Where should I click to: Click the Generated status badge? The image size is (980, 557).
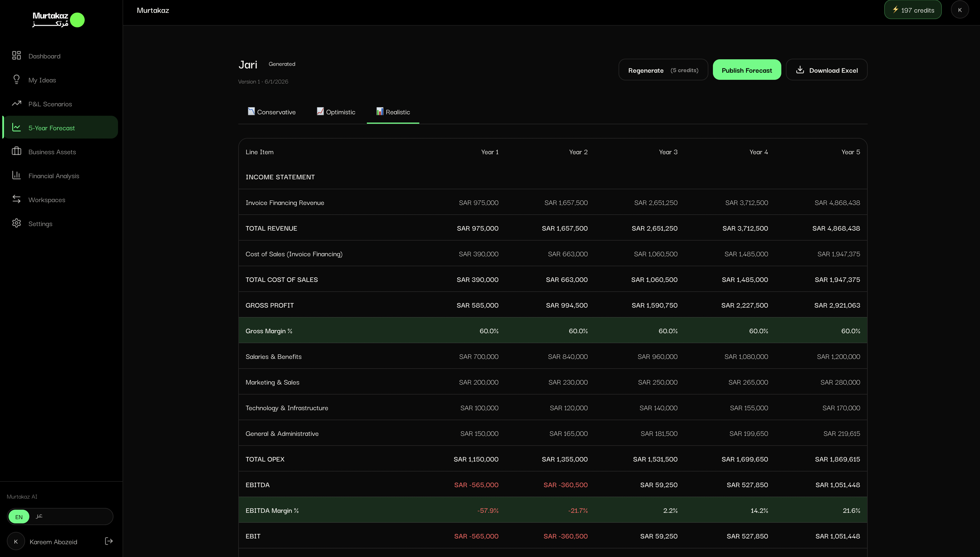282,64
